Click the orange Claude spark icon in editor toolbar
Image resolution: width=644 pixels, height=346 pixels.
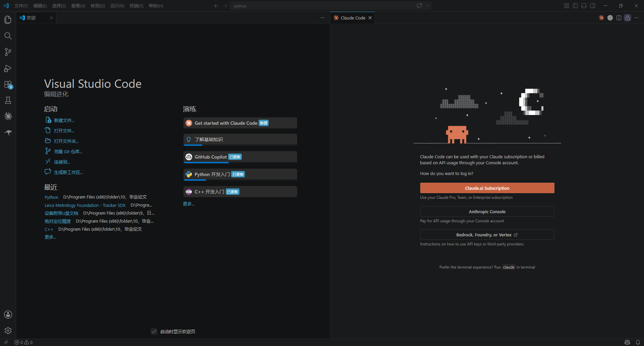click(601, 18)
